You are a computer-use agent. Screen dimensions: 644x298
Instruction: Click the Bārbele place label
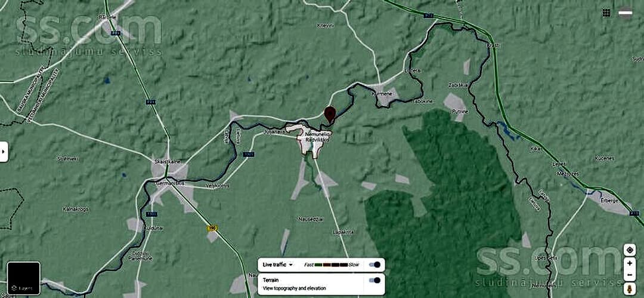(x=107, y=17)
